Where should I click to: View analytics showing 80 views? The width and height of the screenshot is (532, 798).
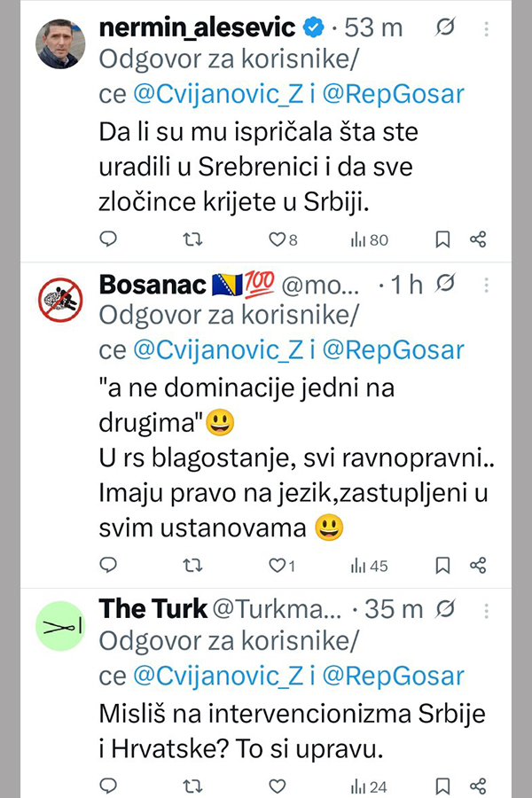point(369,239)
